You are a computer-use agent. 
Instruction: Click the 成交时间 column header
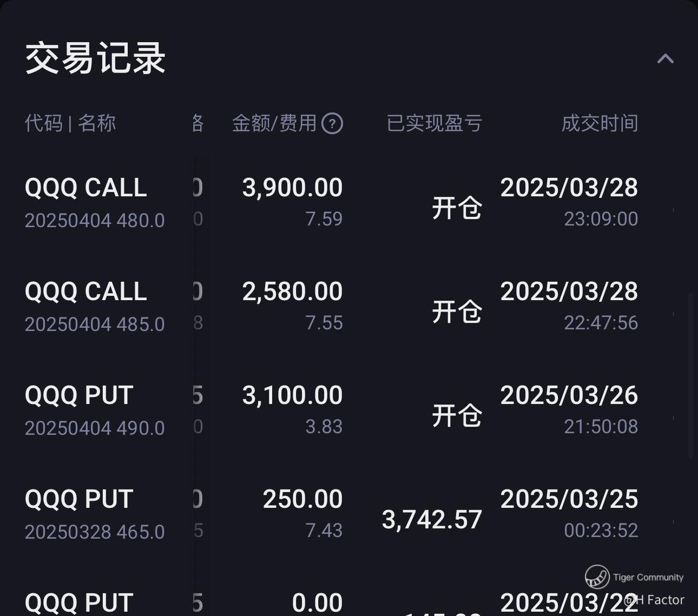coord(600,123)
